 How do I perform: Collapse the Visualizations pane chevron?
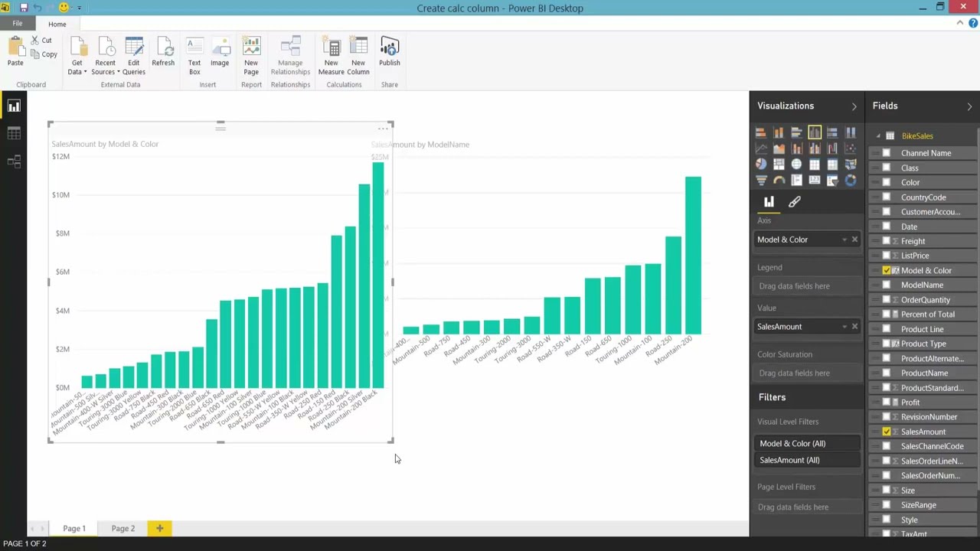[x=854, y=106]
